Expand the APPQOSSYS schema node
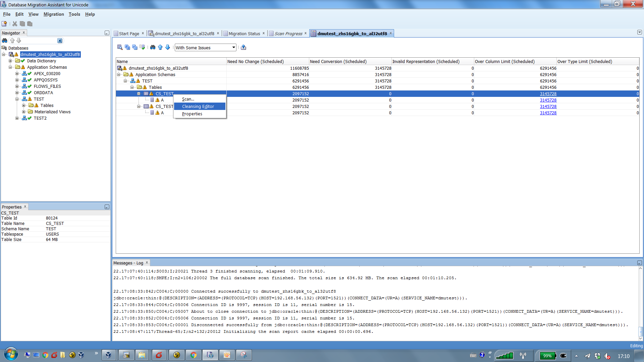Viewport: 644px width, 362px height. pyautogui.click(x=17, y=80)
